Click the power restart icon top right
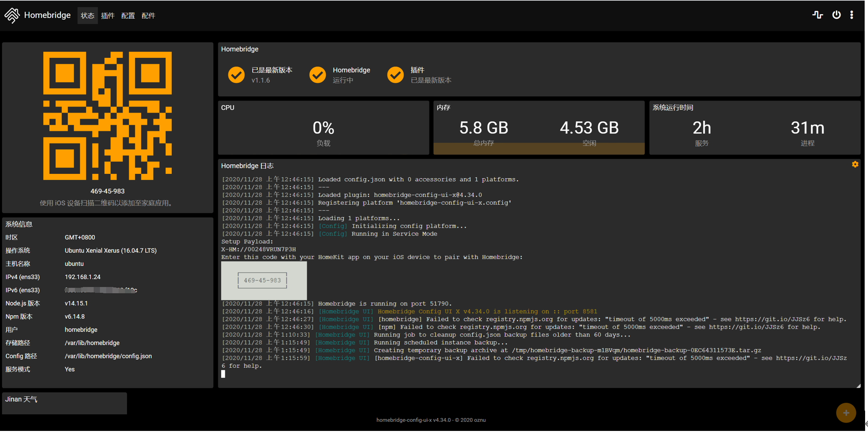 836,15
